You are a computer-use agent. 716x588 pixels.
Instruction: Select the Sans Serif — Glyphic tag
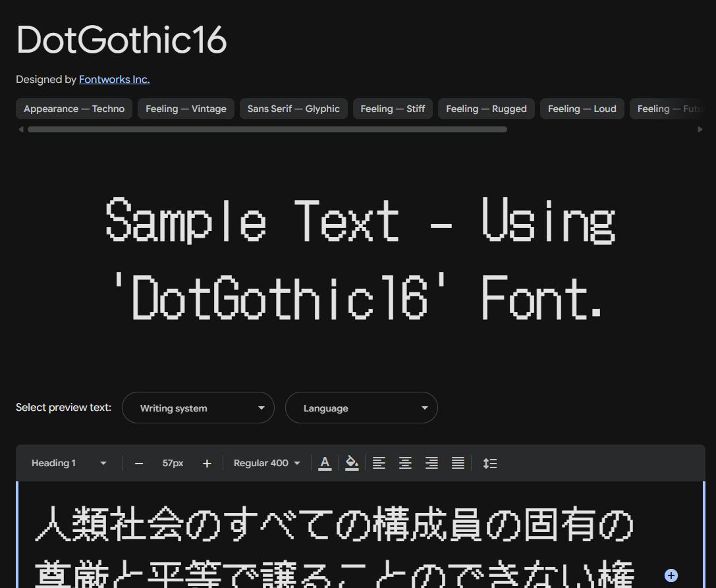point(294,109)
